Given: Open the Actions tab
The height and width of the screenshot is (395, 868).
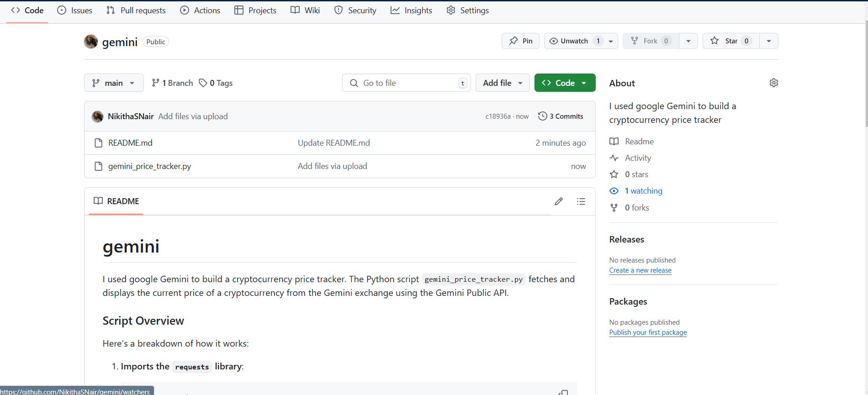Looking at the screenshot, I should tap(200, 11).
